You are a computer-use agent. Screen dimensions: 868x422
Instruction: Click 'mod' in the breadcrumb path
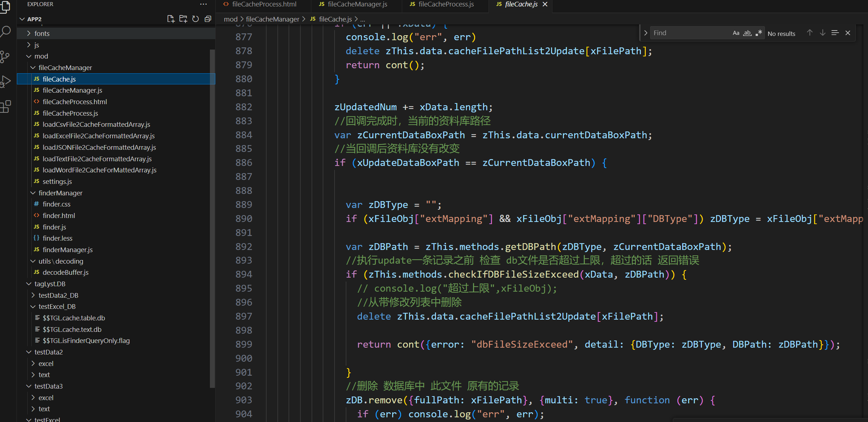click(231, 19)
